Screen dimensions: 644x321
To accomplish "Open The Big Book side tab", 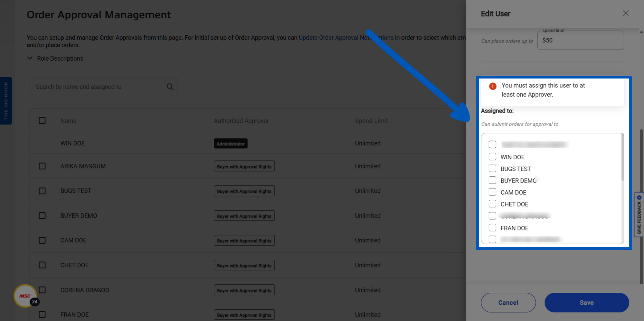I will click(6, 101).
